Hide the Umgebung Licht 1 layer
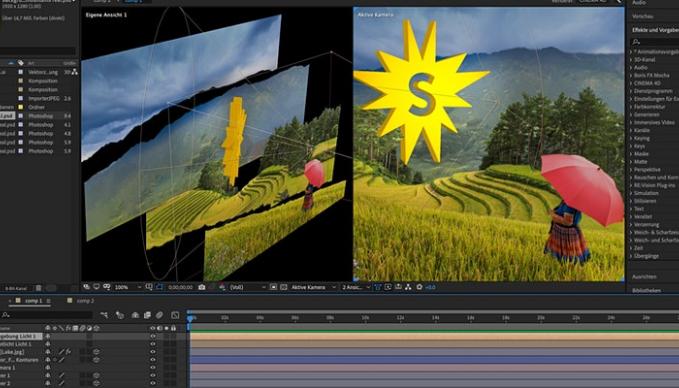This screenshot has height=388, width=679. (x=153, y=336)
